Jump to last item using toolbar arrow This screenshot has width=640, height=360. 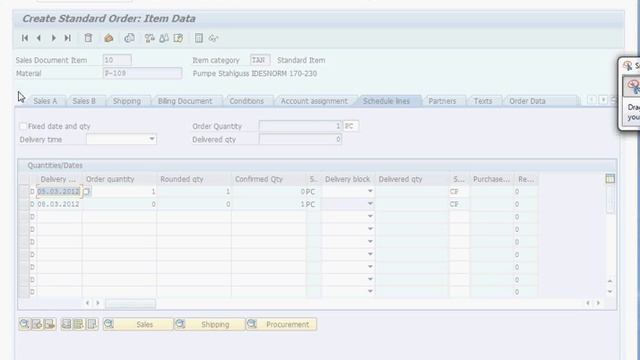(68, 38)
